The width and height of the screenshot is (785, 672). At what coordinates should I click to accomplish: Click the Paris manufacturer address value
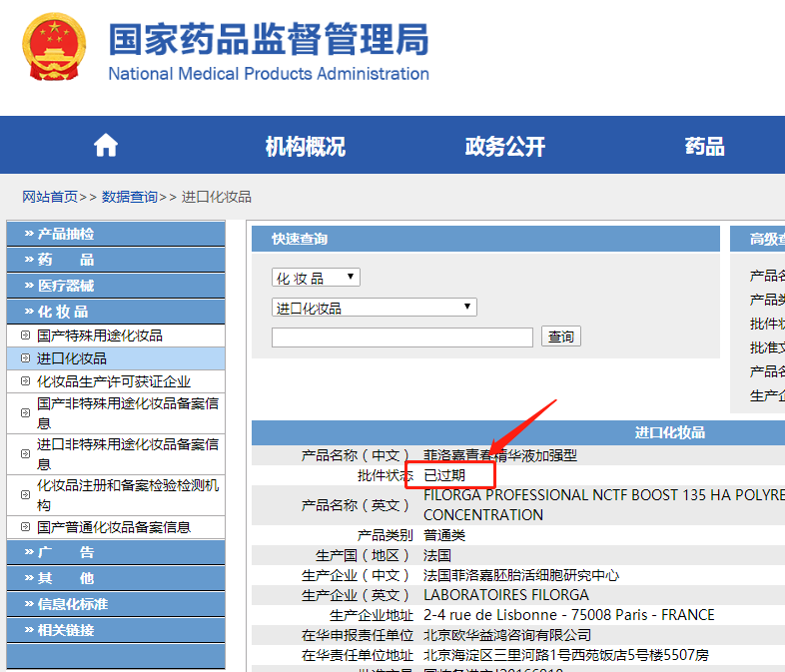pos(569,615)
